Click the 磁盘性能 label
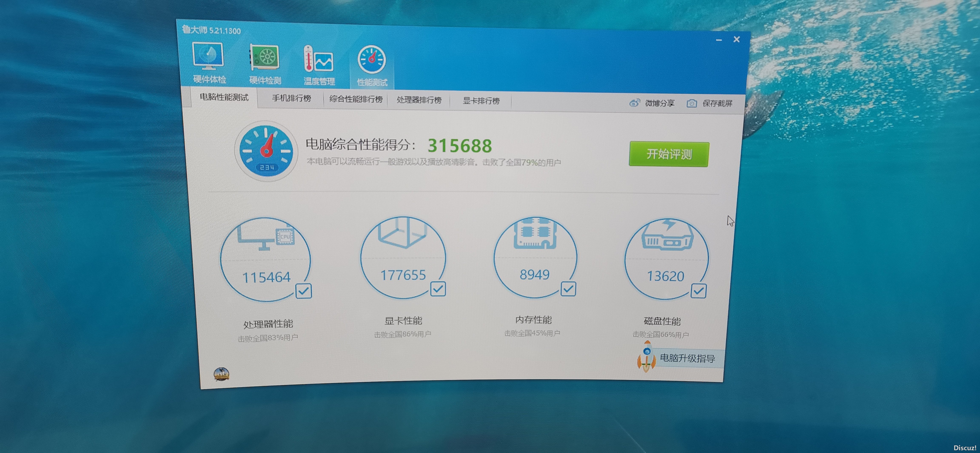980x453 pixels. click(x=662, y=322)
